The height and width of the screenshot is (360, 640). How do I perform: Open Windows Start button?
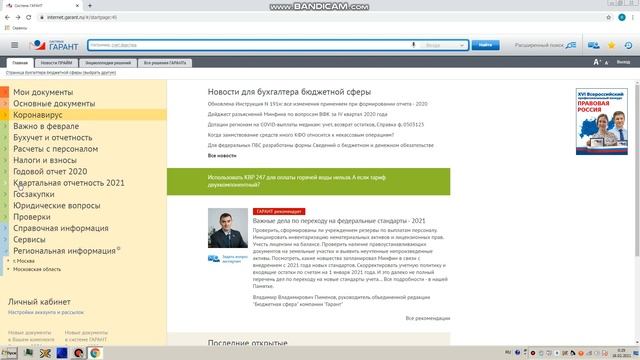tap(9, 353)
